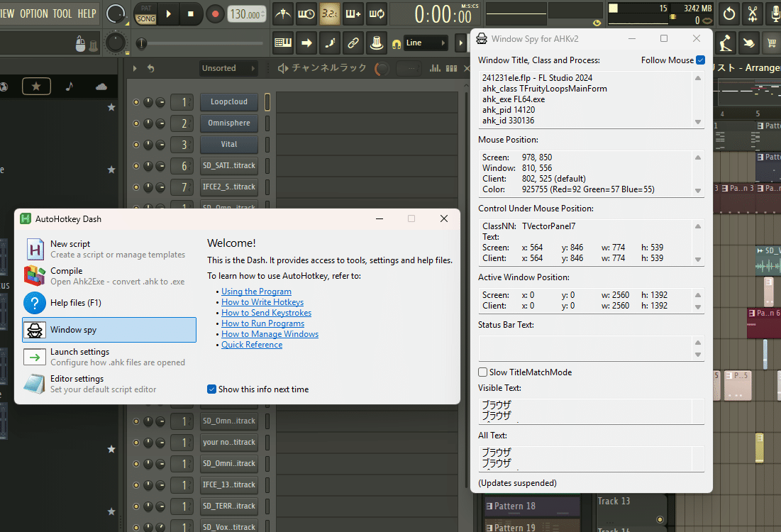Open the Using the Program link
Image resolution: width=781 pixels, height=532 pixels.
click(x=257, y=292)
